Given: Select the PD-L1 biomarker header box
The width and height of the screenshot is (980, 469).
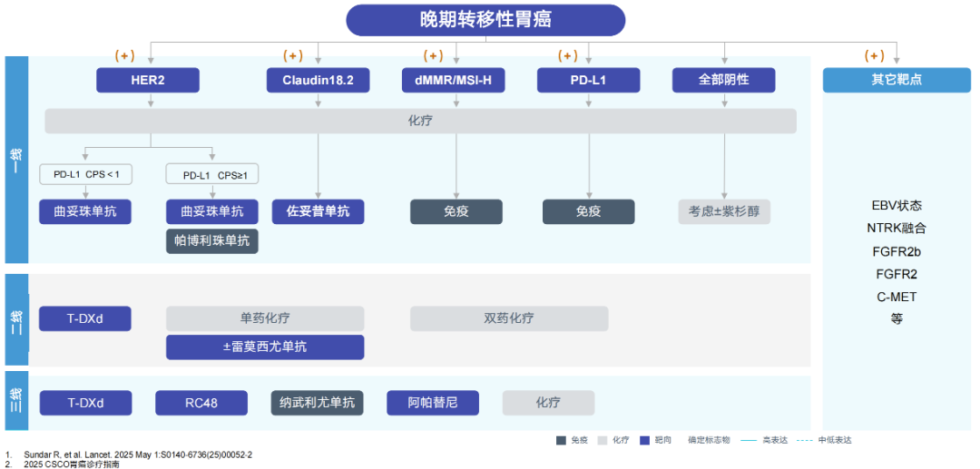Looking at the screenshot, I should [x=589, y=81].
